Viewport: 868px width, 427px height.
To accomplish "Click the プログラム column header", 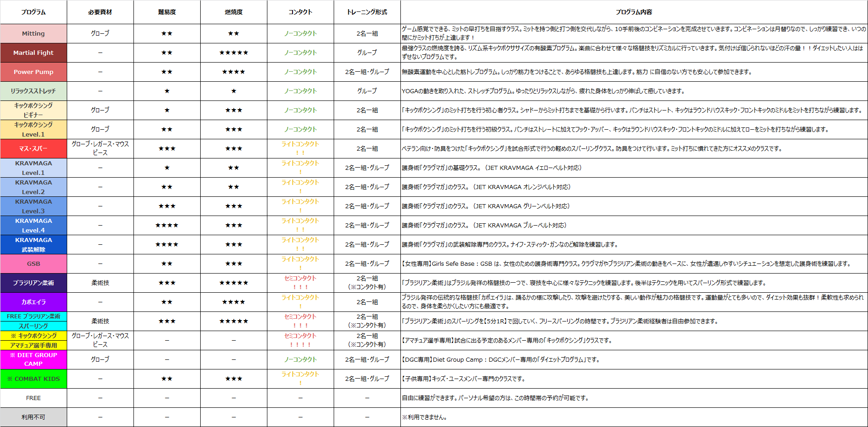I will (x=33, y=12).
